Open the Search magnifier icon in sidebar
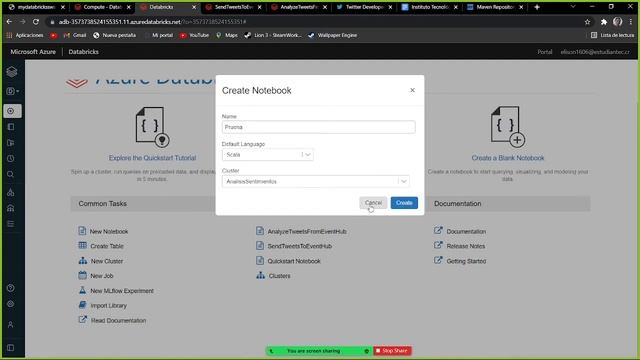The width and height of the screenshot is (640, 360). click(x=11, y=175)
